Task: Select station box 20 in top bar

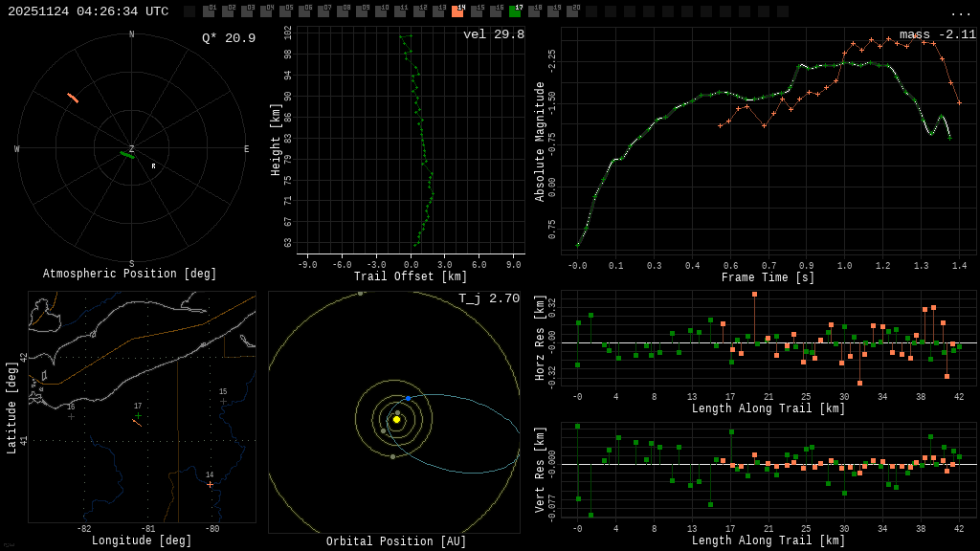Action: click(x=572, y=11)
